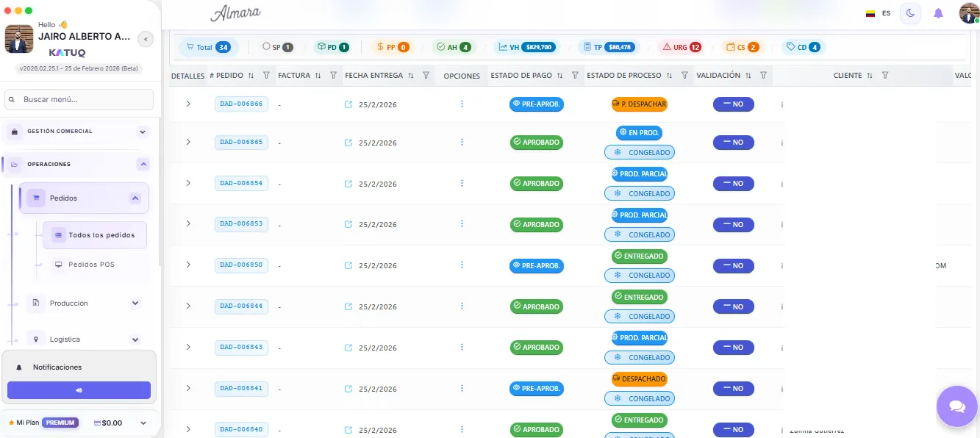Screen dimensions: 980x438
Task: Open Todos los pedidos menu item
Action: click(x=95, y=235)
